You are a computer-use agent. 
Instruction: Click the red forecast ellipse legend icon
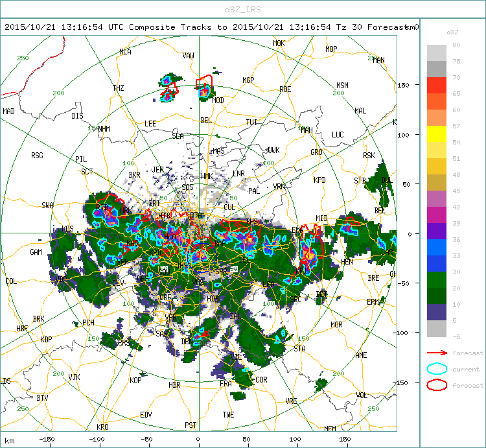pyautogui.click(x=437, y=385)
